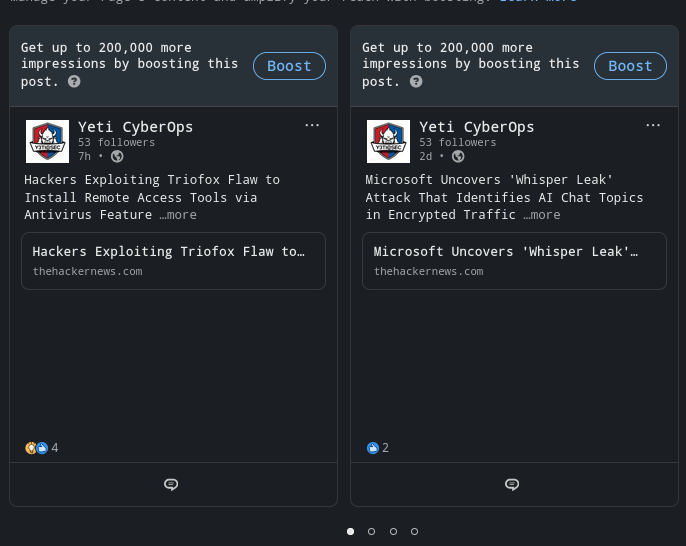Boost the Triofox Flaw post
The width and height of the screenshot is (686, 546).
(289, 66)
